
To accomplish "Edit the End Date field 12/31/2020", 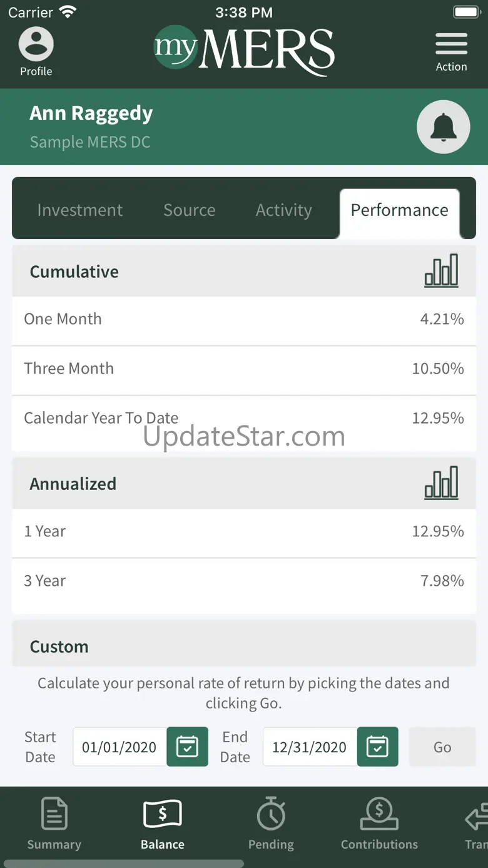I will [x=310, y=747].
